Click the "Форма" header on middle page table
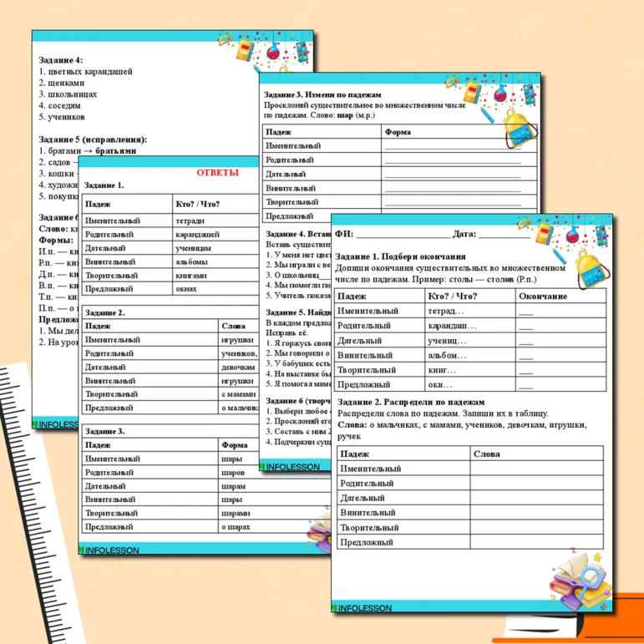 tap(398, 132)
